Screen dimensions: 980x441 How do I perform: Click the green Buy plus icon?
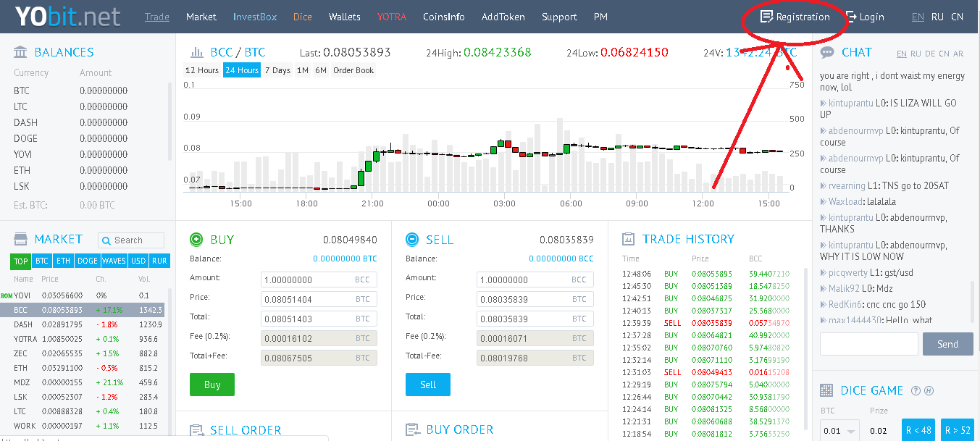click(196, 239)
